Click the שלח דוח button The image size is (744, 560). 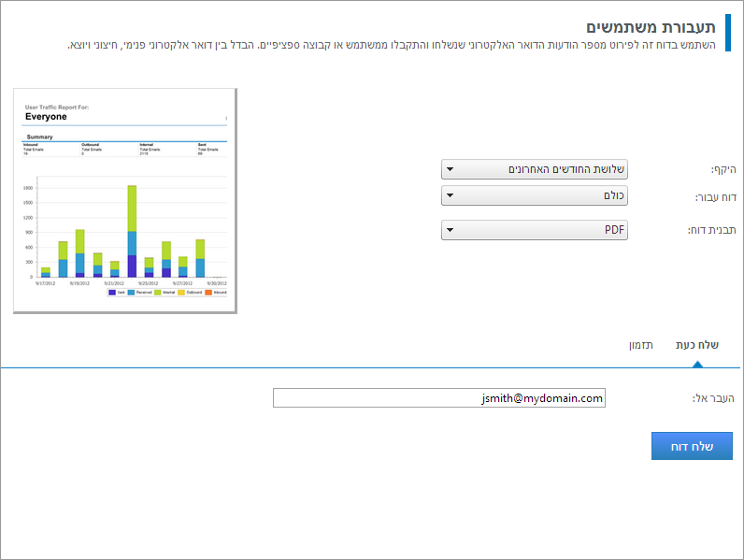click(692, 447)
